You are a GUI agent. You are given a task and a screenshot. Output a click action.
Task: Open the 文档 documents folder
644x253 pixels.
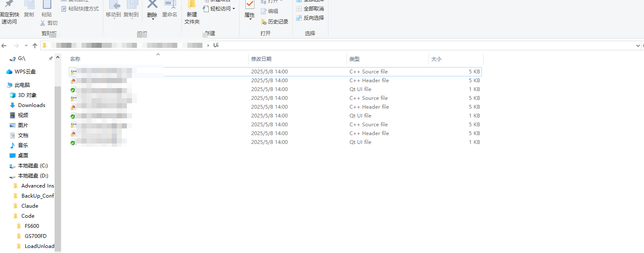19,136
